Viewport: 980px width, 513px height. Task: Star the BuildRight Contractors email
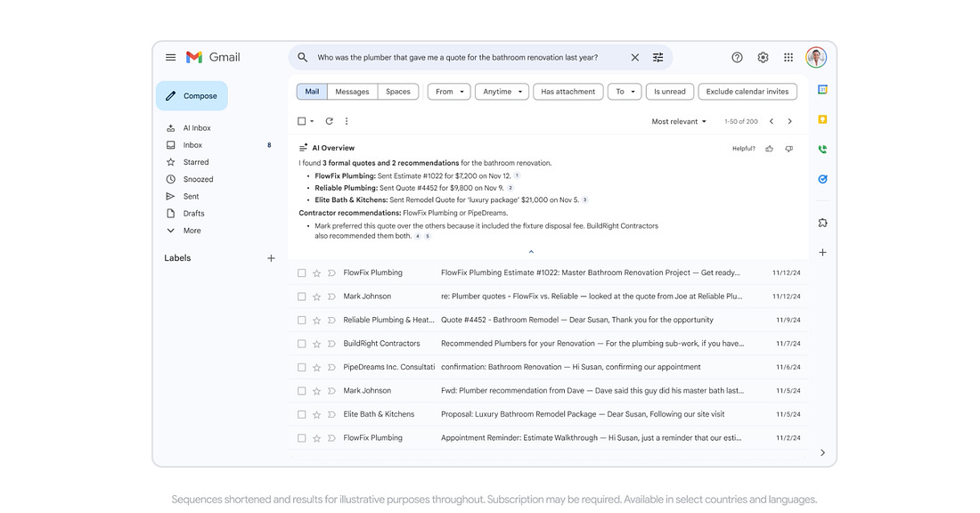coord(317,345)
